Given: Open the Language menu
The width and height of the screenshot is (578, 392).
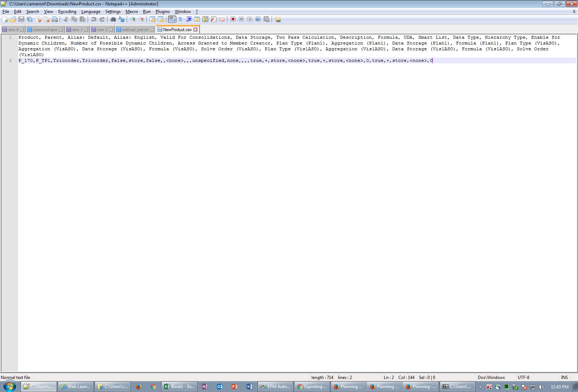Looking at the screenshot, I should (x=91, y=12).
